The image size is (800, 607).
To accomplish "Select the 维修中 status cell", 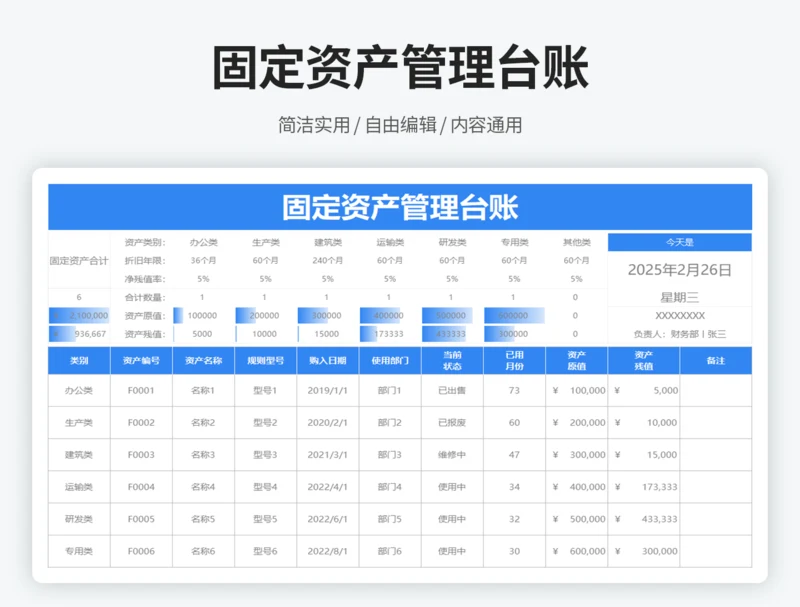I will point(452,455).
